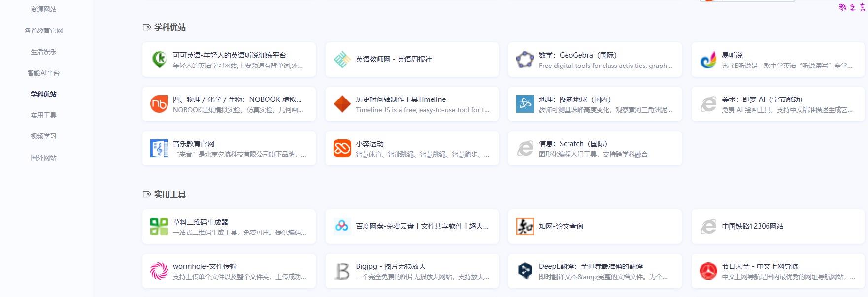Viewport: 868px width, 297px height.
Task: Click the wormhole description 支持上传单个文件
Action: [x=239, y=277]
